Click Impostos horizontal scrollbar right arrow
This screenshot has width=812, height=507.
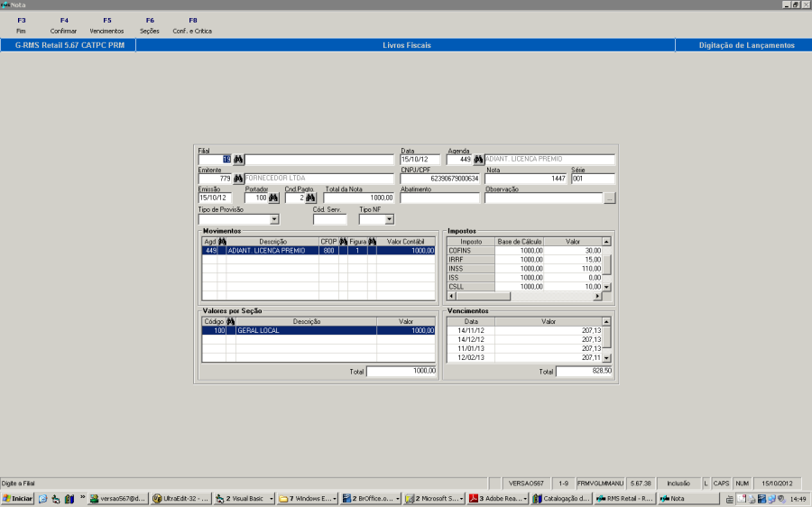pos(597,296)
